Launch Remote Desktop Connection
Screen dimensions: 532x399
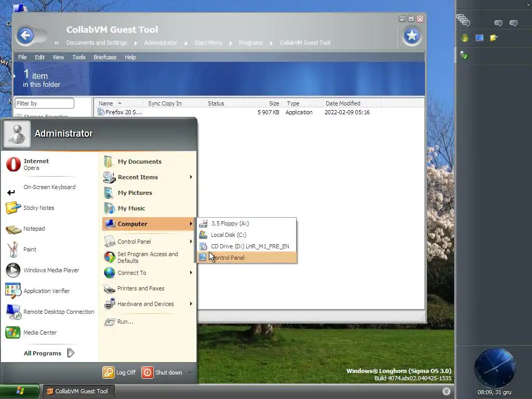pyautogui.click(x=50, y=312)
